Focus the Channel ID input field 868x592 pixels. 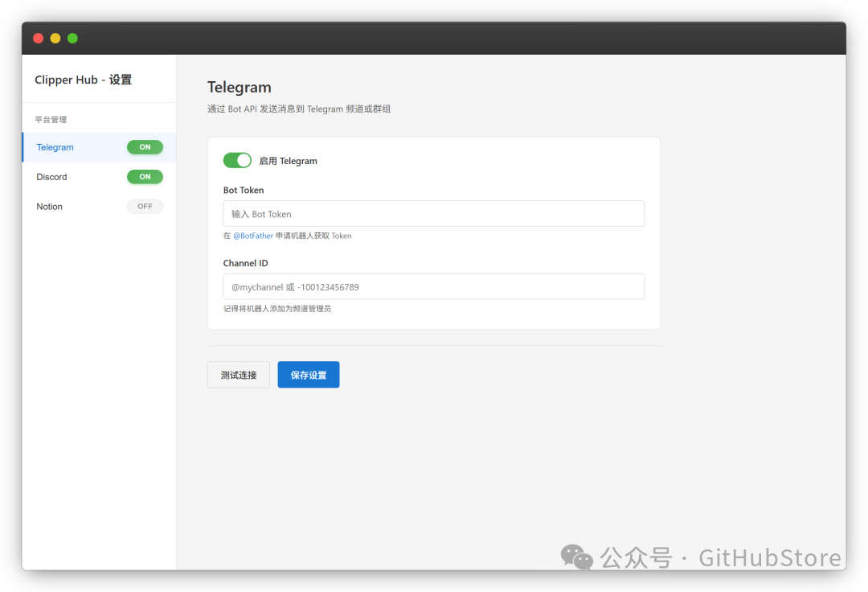433,287
